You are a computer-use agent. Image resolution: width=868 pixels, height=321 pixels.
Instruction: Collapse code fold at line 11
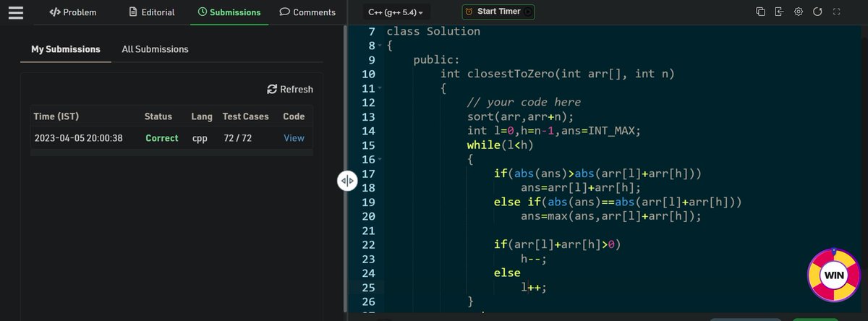coord(379,88)
